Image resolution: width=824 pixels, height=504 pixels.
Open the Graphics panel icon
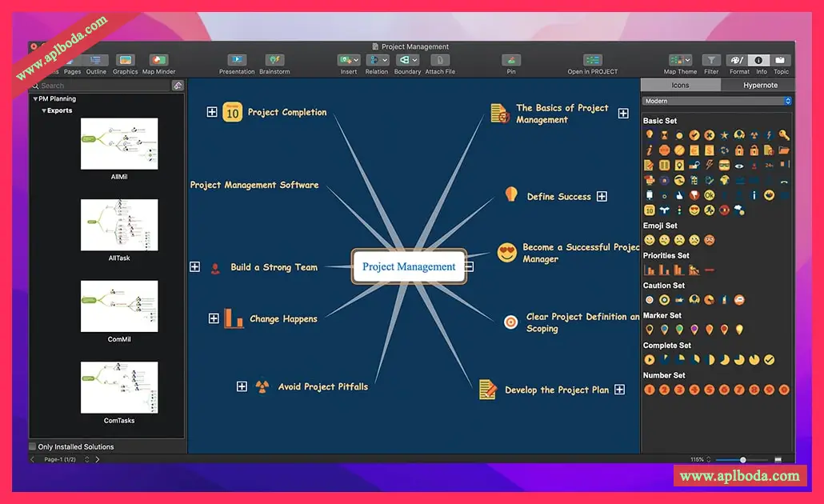(125, 60)
